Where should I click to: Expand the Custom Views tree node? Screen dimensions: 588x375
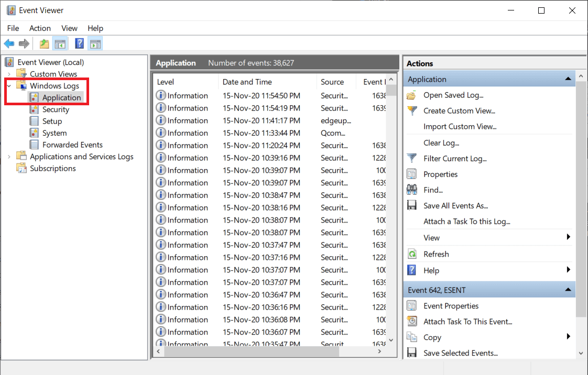pos(9,74)
